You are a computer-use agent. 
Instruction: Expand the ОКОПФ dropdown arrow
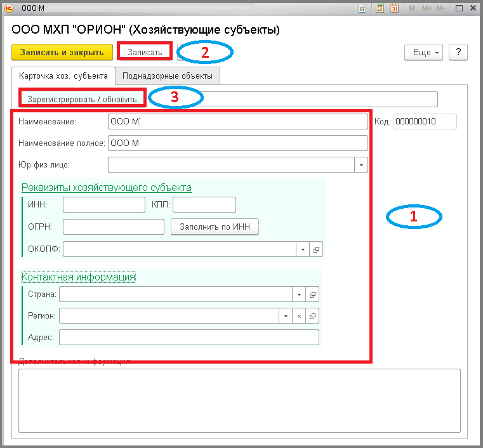click(x=303, y=249)
